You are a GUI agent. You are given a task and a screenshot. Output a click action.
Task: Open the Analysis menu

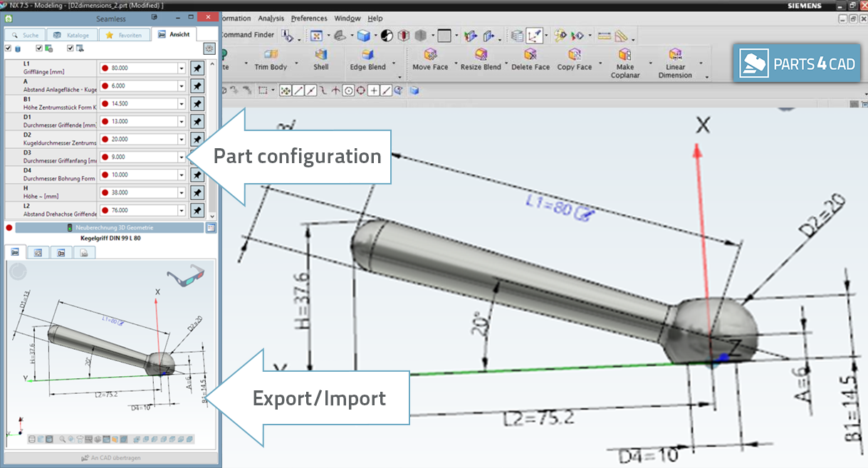[271, 19]
